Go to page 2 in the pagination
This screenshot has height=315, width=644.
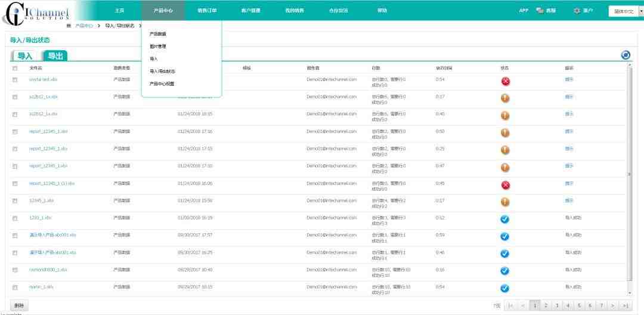(x=546, y=305)
